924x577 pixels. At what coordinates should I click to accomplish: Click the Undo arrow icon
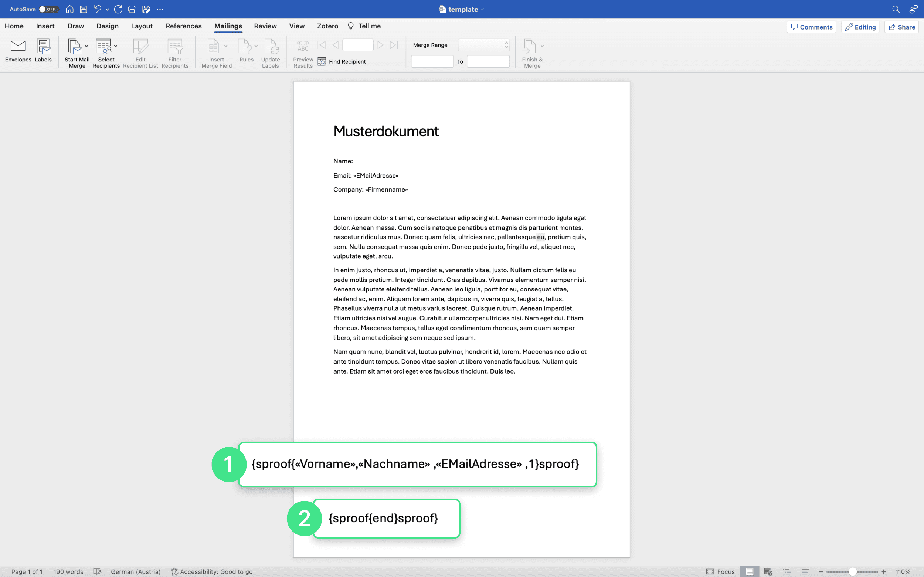97,9
